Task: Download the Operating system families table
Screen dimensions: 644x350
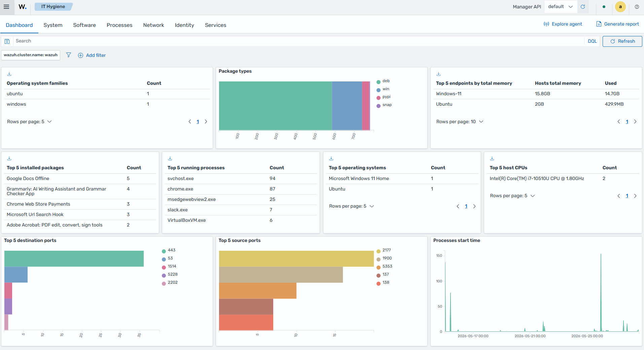Action: coord(9,74)
